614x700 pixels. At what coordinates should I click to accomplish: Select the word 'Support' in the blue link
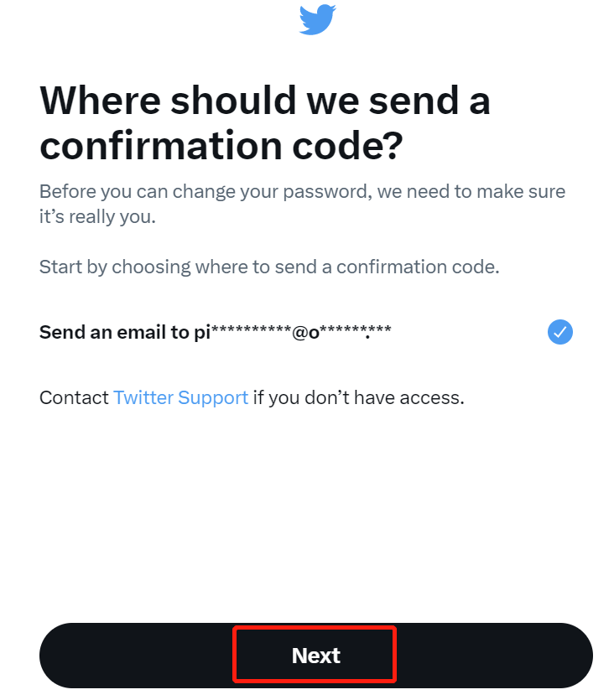pyautogui.click(x=213, y=398)
